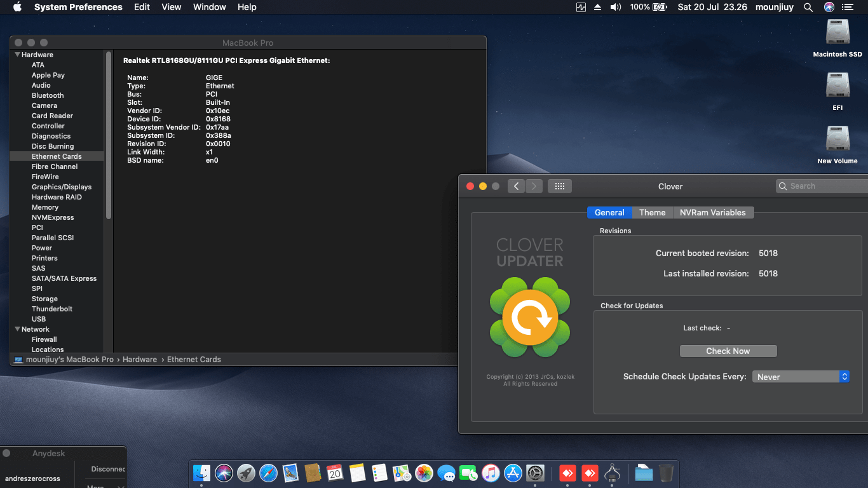Click the volume icon in menu bar

click(x=615, y=7)
